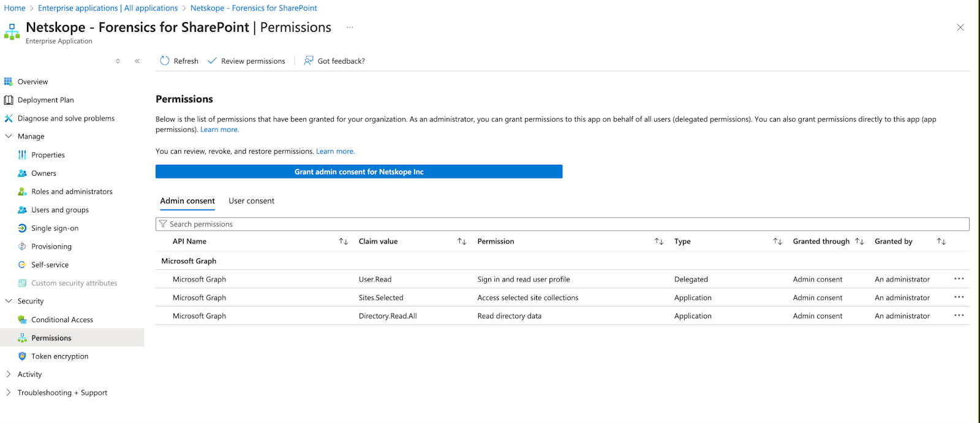Click the Permissions sidebar icon
This screenshot has height=423, width=980.
click(x=22, y=338)
